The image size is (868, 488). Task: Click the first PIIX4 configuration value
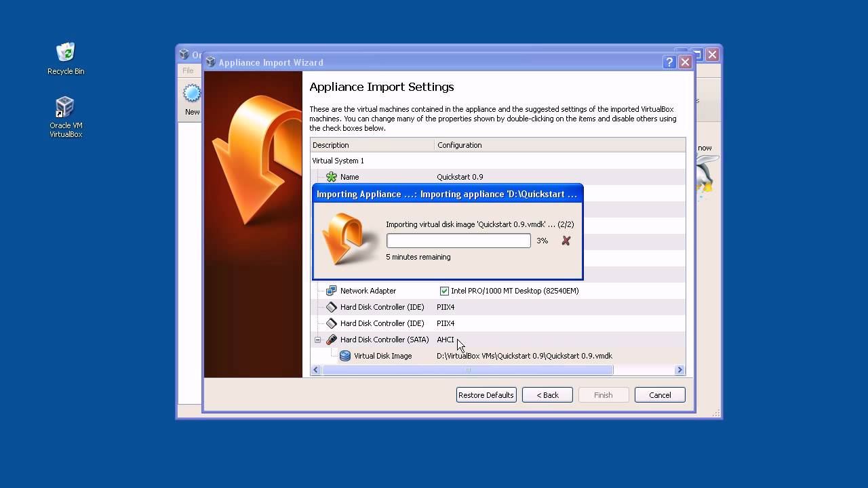coord(446,307)
